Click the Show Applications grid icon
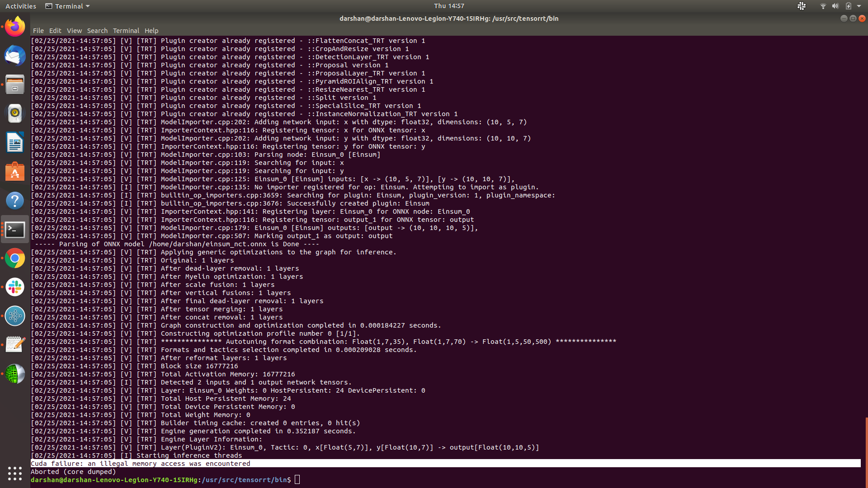The height and width of the screenshot is (488, 868). coord(15,474)
